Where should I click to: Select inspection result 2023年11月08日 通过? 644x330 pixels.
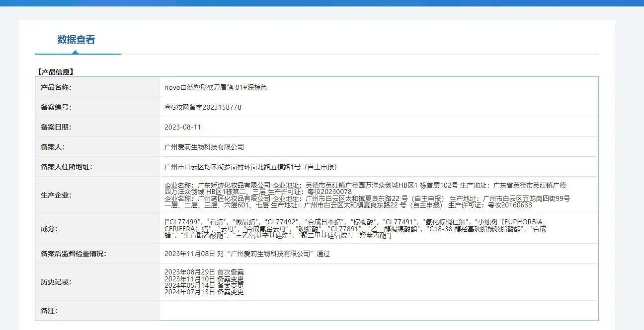click(247, 254)
